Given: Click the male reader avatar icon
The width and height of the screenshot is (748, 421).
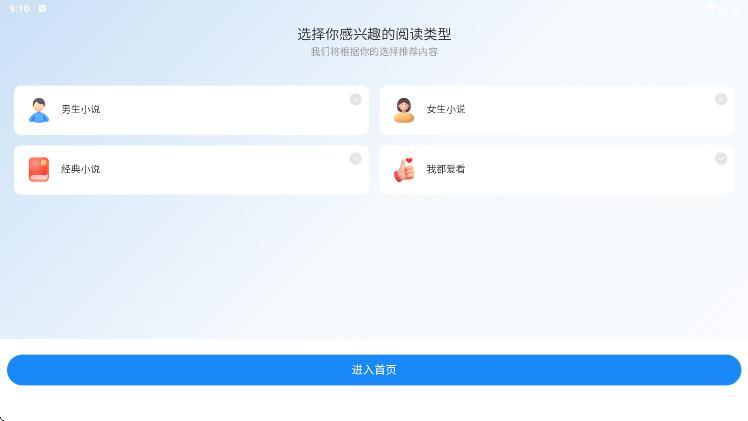Looking at the screenshot, I should point(39,110).
